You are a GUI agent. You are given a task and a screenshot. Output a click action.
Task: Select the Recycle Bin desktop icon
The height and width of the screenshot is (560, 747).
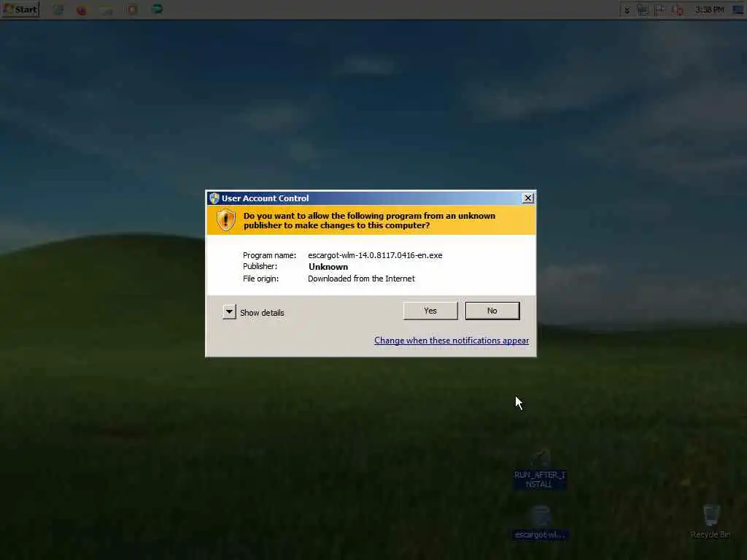[x=711, y=522]
